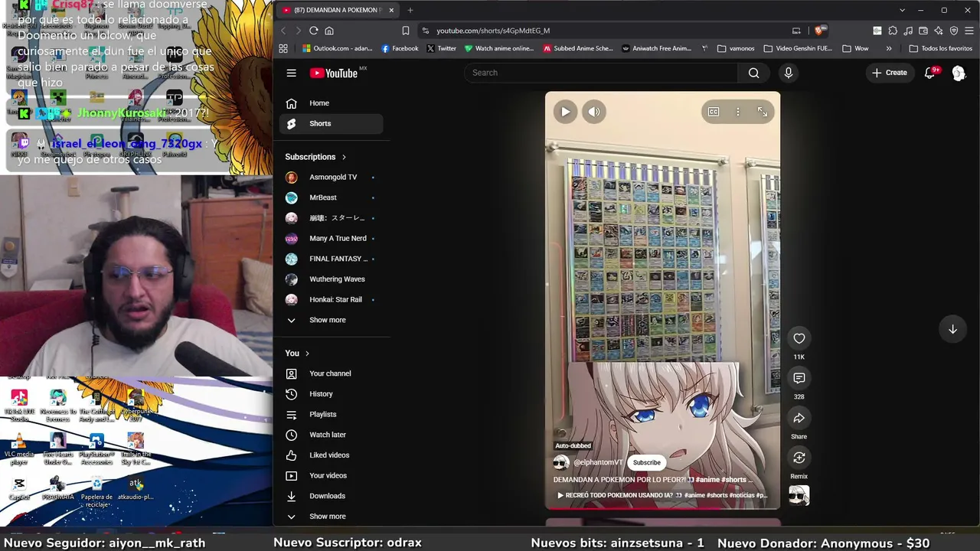Open the Twitter bookmark

click(441, 48)
